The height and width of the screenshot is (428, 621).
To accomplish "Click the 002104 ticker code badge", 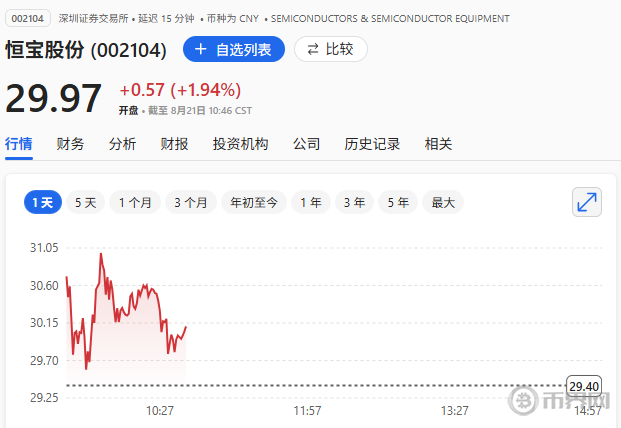I will [x=27, y=18].
